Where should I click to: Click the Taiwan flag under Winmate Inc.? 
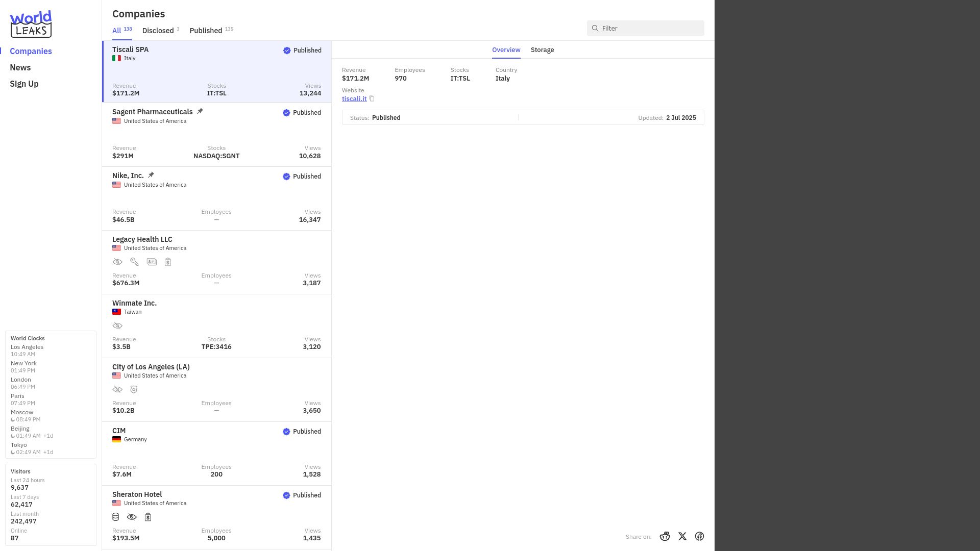point(116,312)
